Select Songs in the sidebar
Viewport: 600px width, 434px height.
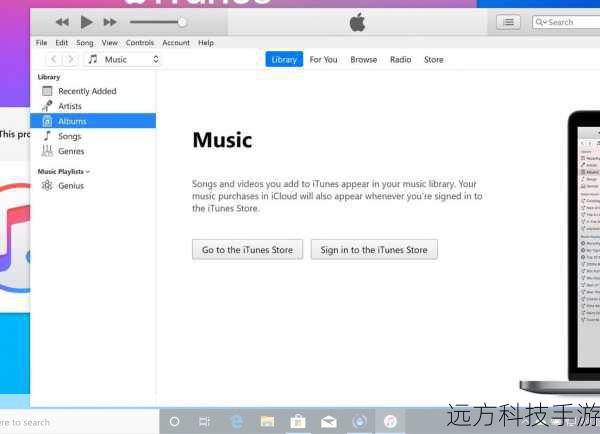click(93, 136)
